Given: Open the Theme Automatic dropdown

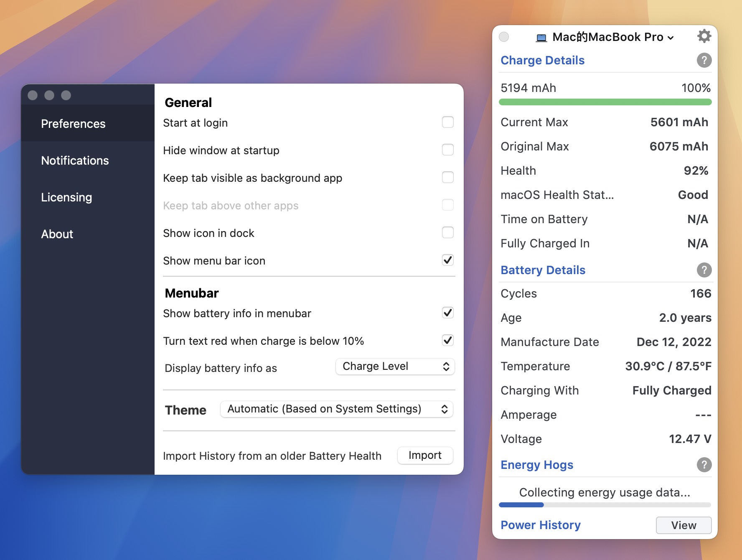Looking at the screenshot, I should tap(336, 409).
